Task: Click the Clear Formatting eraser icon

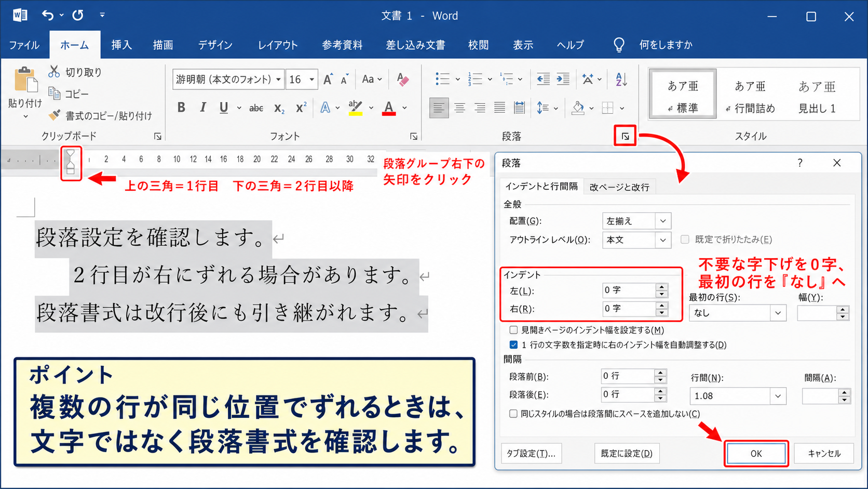Action: [402, 80]
